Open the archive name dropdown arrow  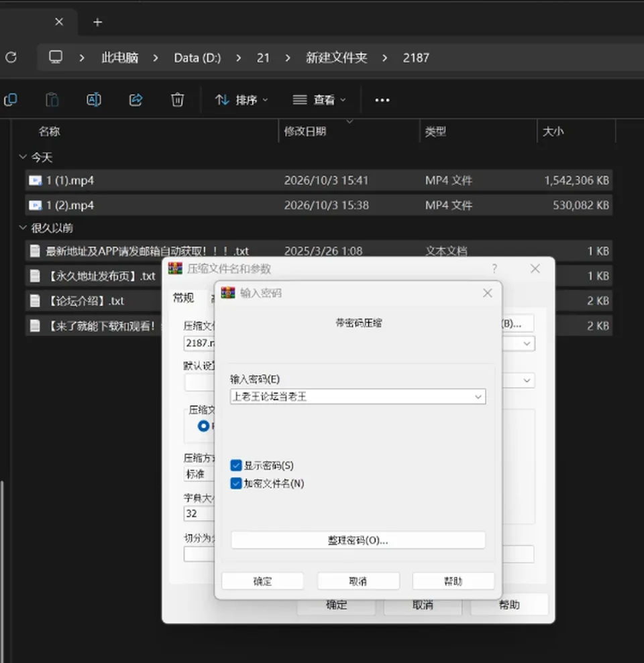(527, 343)
